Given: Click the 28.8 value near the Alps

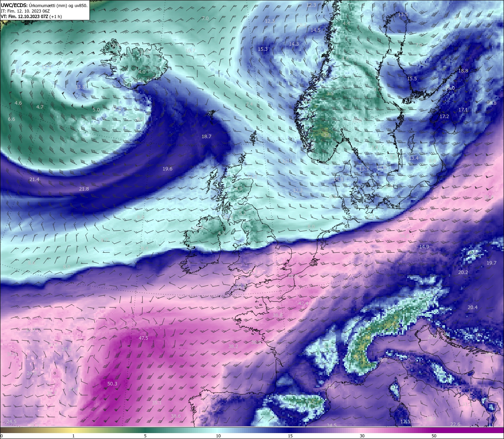Looking at the screenshot, I should point(382,360).
